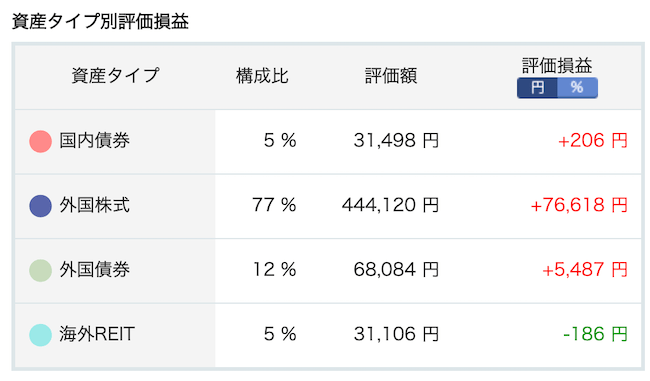
Task: Click the 評価損益 column header text
Action: (557, 65)
